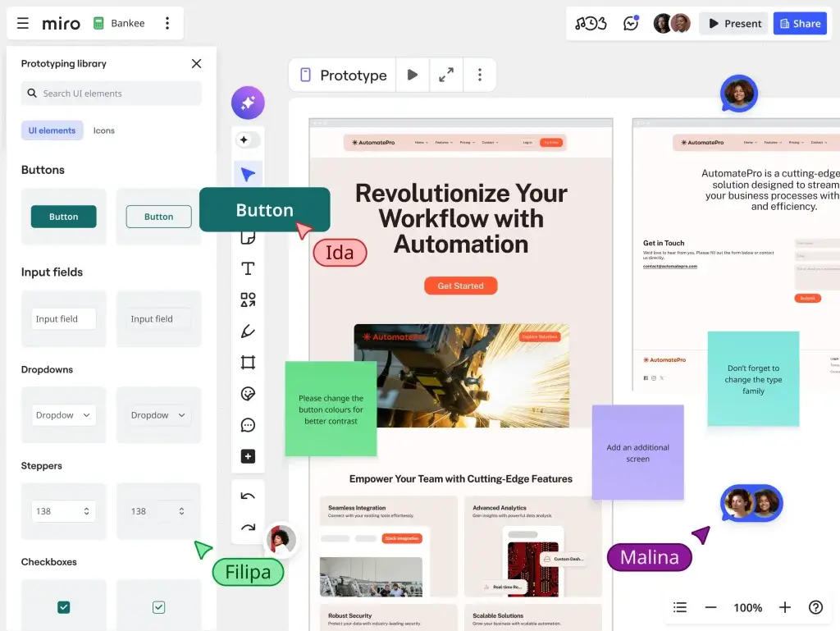Switch to the UI elements tab

pos(52,130)
